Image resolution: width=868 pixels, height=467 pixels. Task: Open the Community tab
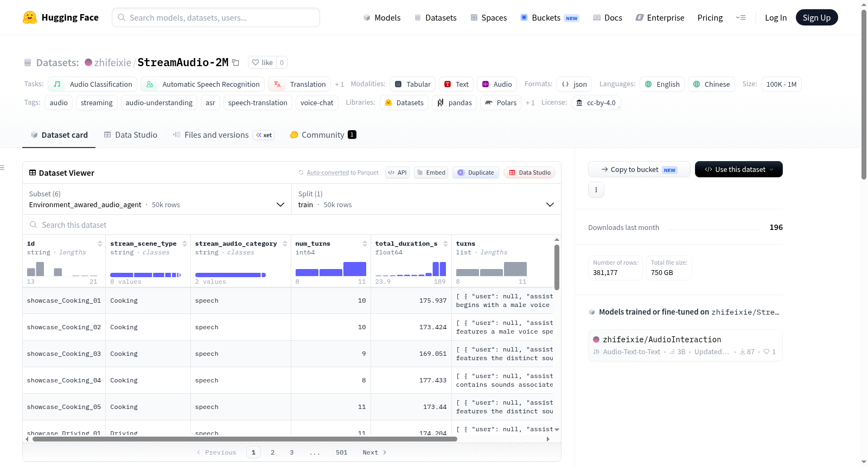tap(323, 135)
